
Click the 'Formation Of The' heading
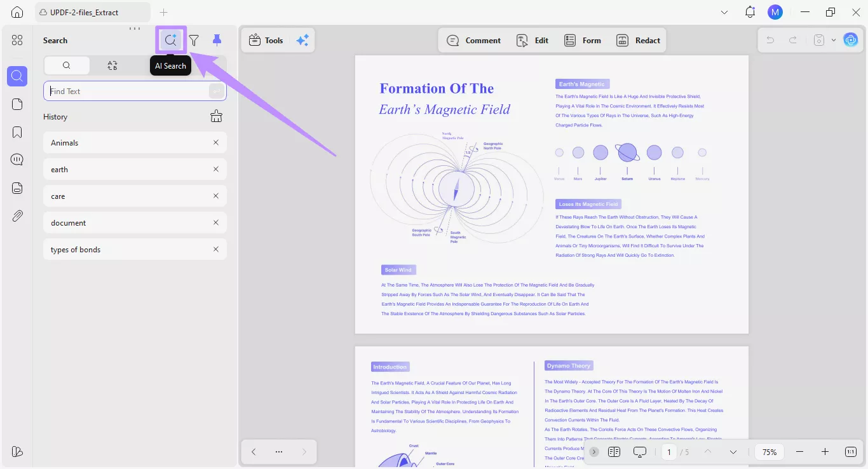(x=437, y=88)
